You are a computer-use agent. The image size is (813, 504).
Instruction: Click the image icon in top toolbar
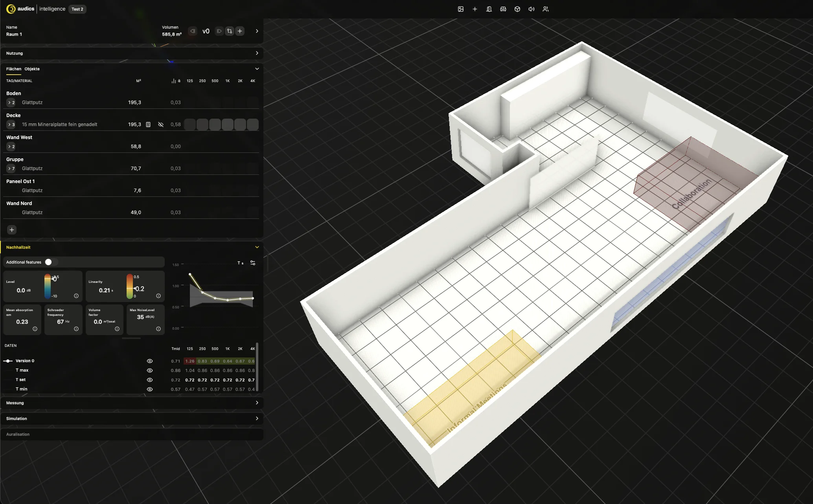pos(461,9)
